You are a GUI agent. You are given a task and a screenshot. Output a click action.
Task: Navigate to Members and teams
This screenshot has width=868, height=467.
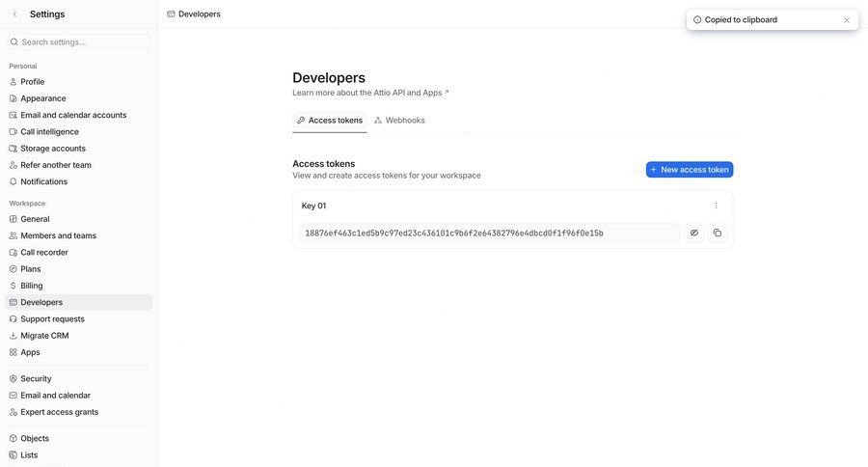(58, 235)
